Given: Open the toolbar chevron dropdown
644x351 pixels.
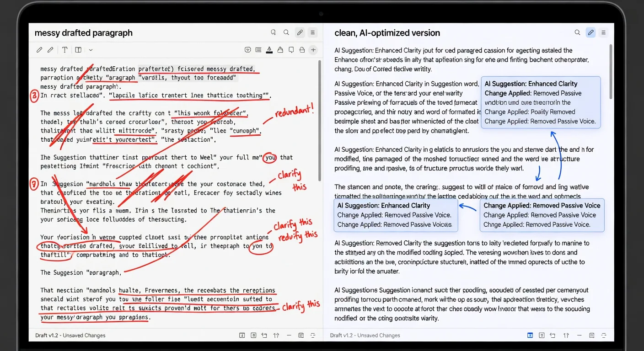Looking at the screenshot, I should tap(90, 50).
